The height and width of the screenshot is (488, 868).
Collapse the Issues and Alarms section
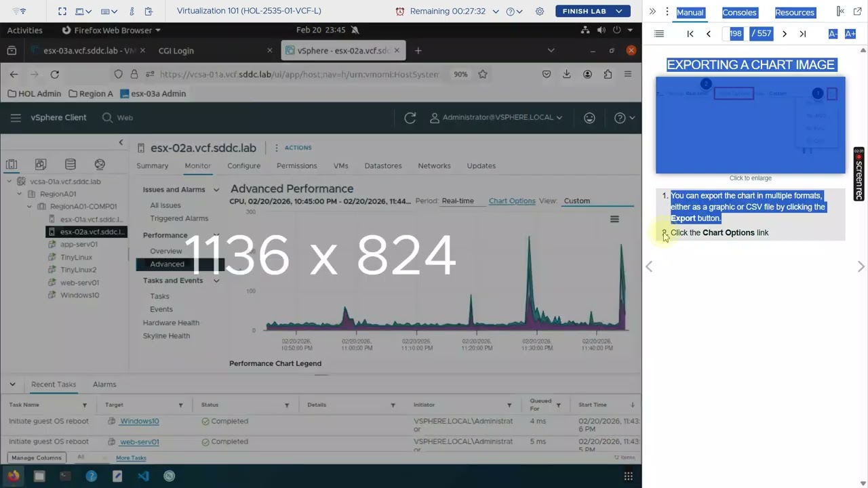click(216, 190)
